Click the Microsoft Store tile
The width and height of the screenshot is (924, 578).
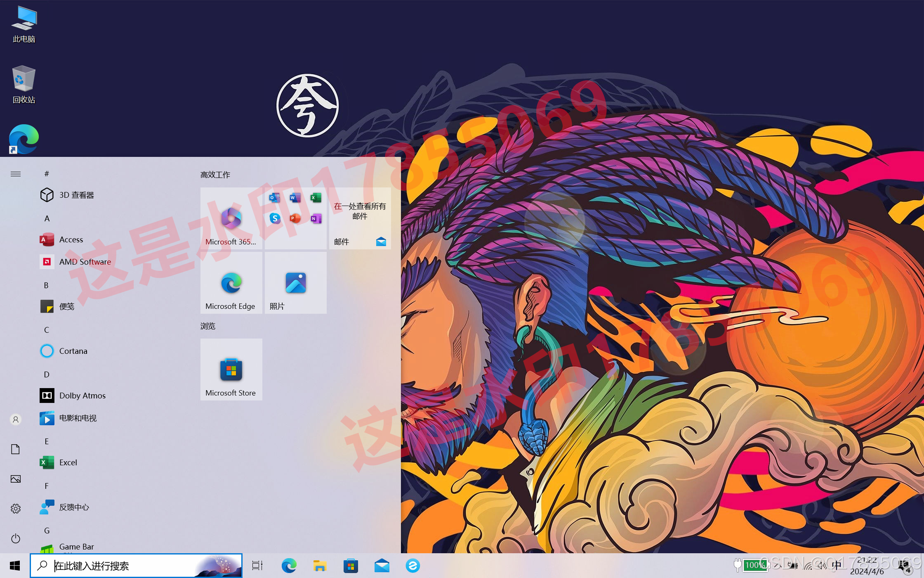(x=231, y=370)
